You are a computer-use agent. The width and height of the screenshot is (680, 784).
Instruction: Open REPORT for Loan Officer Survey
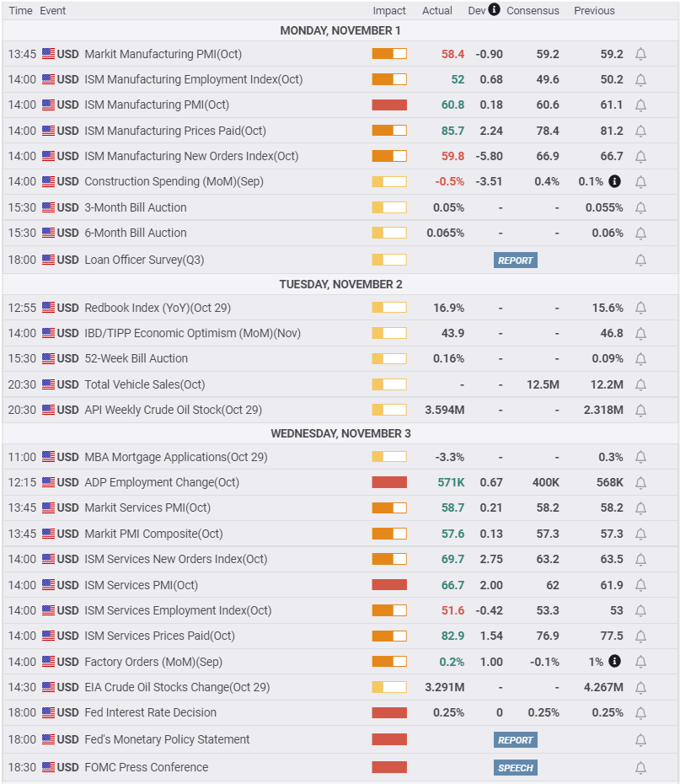[515, 260]
